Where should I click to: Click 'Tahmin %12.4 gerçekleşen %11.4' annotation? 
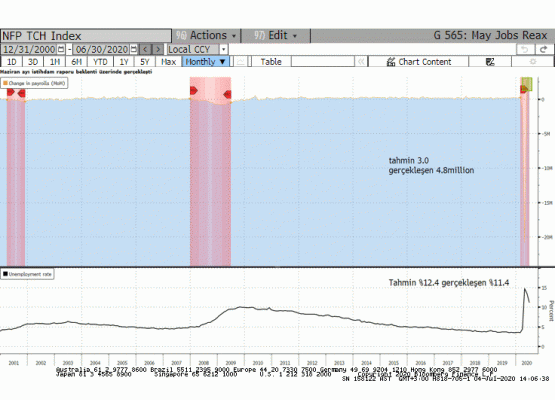[x=449, y=282]
